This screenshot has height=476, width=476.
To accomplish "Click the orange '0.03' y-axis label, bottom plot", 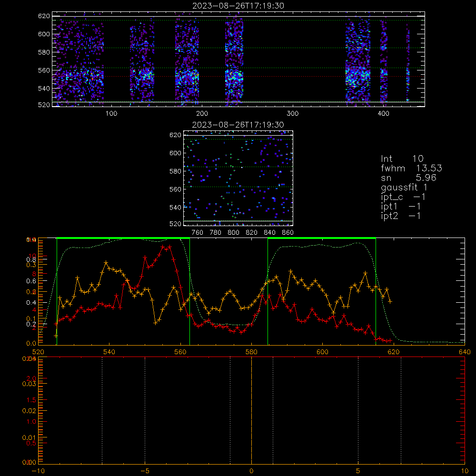I will pos(29,384).
